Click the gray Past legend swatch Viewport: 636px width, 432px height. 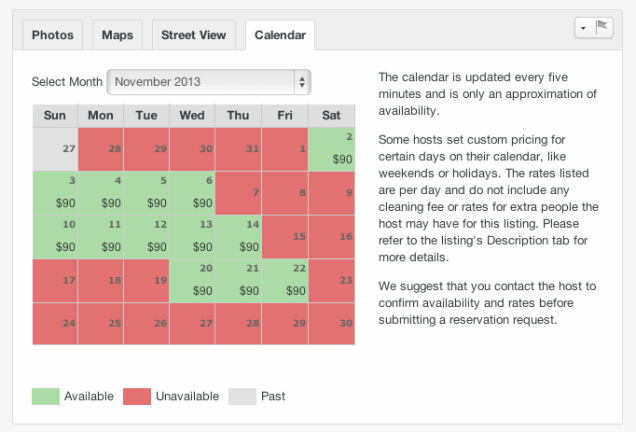click(242, 397)
